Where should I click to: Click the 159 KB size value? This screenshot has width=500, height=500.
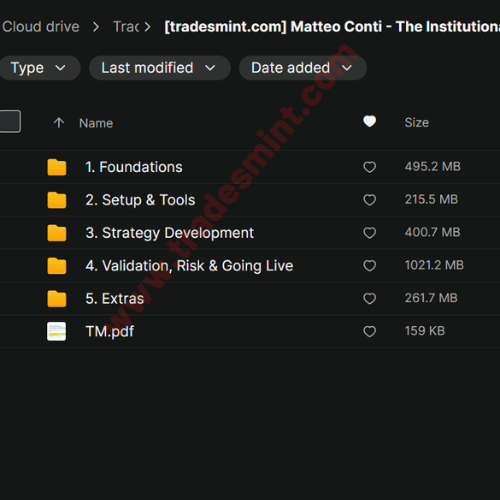(425, 331)
